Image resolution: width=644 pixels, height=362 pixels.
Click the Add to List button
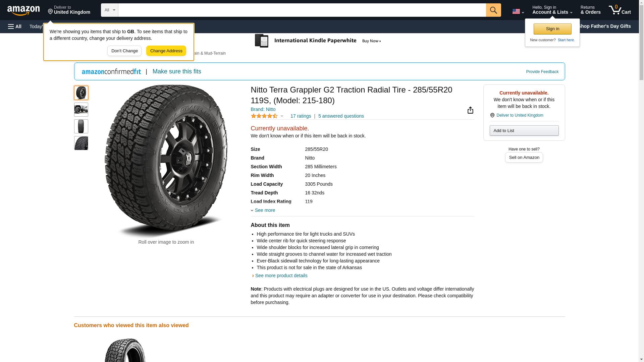click(524, 131)
